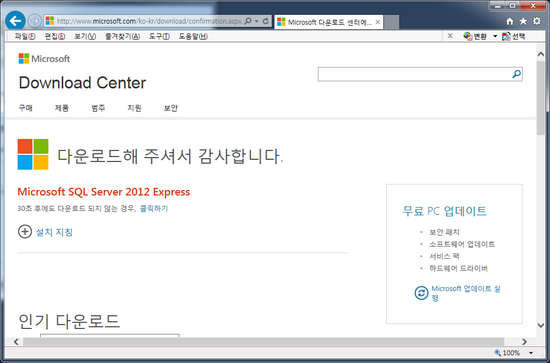Open the zoom level dropdown arrow
The image size is (550, 363).
[x=531, y=353]
